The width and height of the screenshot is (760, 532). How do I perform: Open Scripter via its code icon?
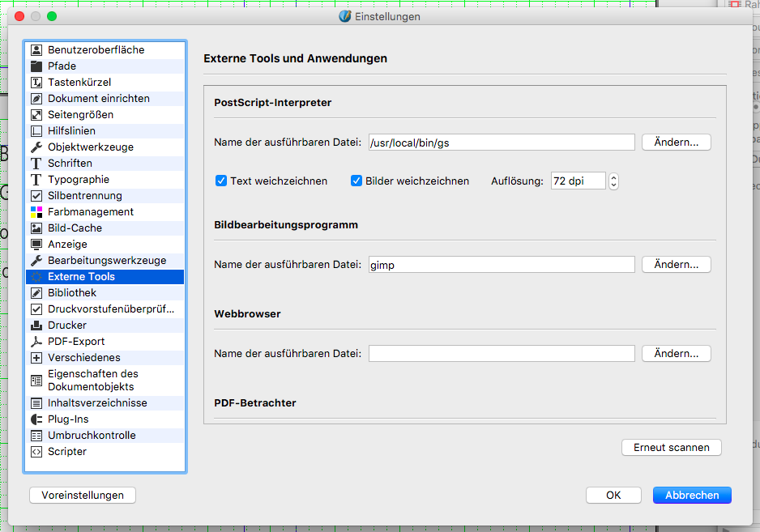[x=36, y=452]
